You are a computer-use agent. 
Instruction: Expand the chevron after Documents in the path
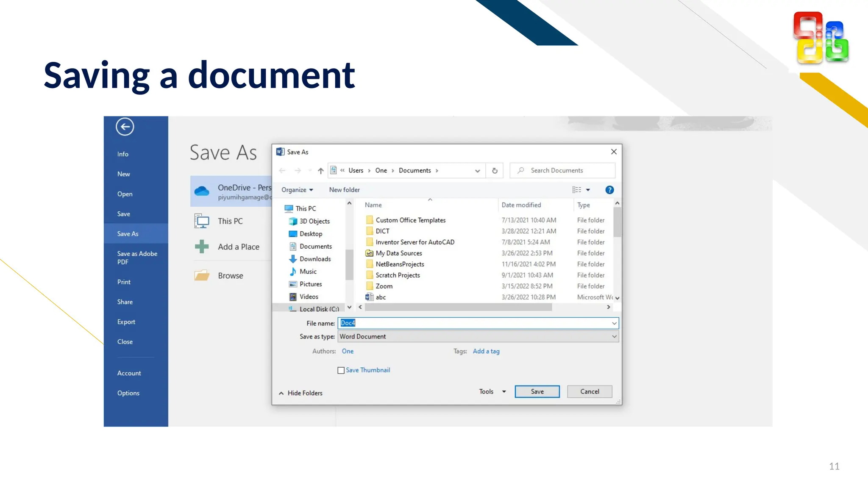tap(437, 171)
